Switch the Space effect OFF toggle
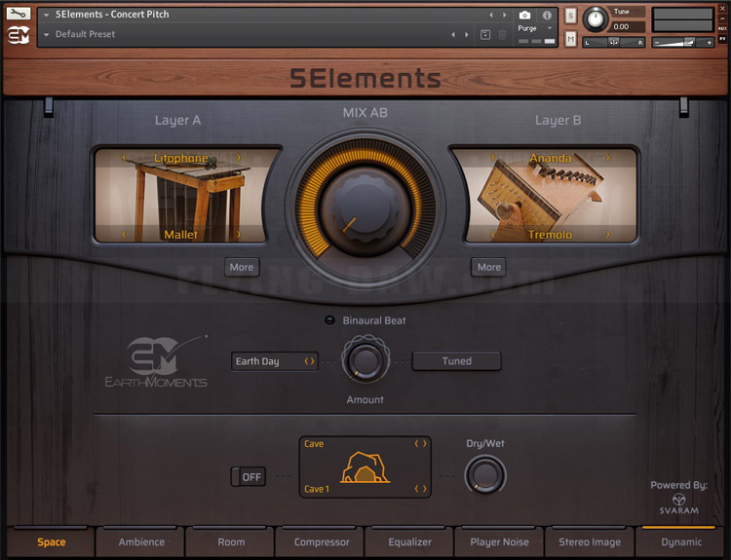Viewport: 731px width, 560px height. [x=249, y=476]
